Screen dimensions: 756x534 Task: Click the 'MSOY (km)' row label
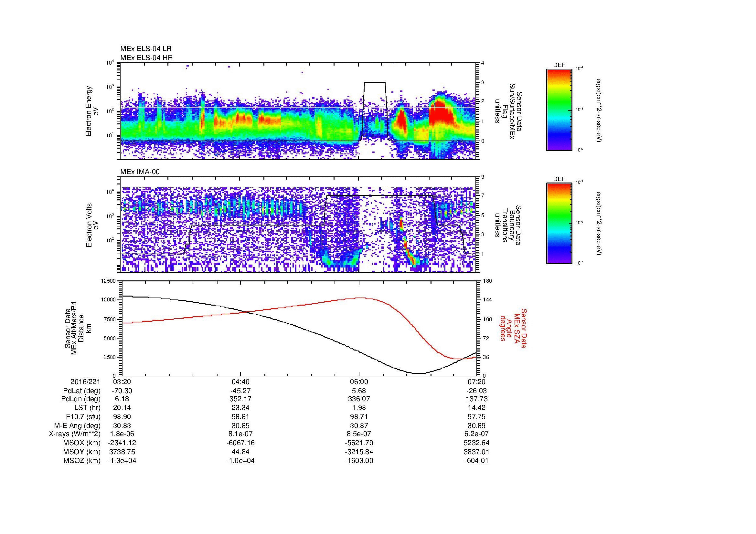click(x=82, y=452)
